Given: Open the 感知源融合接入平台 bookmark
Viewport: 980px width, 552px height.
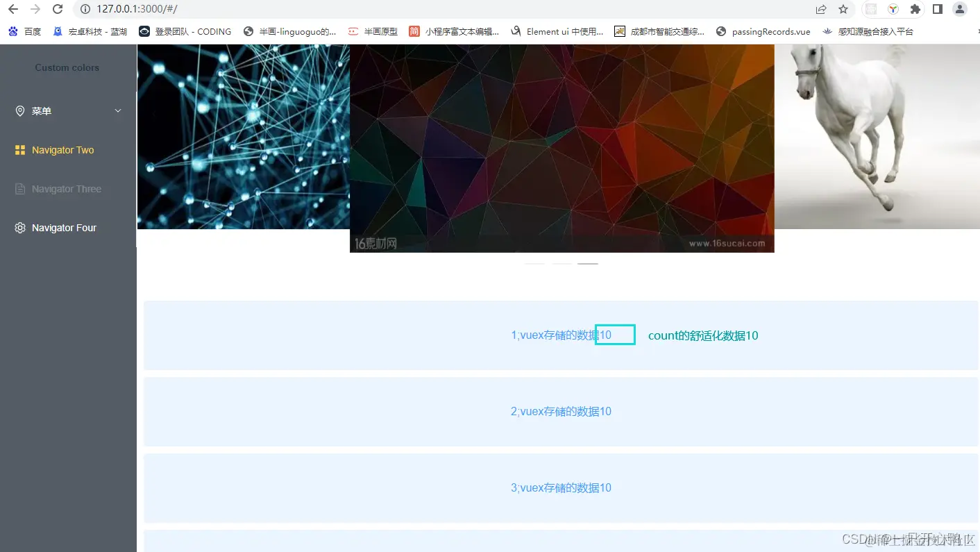Looking at the screenshot, I should pyautogui.click(x=868, y=31).
